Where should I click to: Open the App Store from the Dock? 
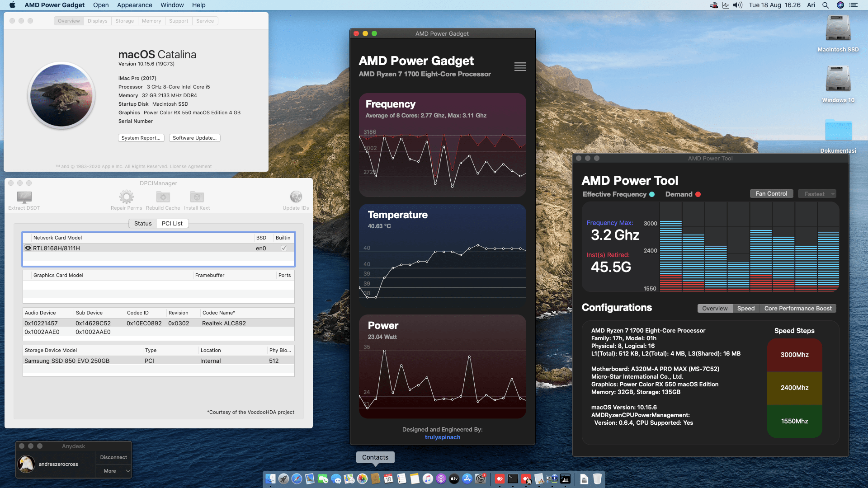(467, 479)
